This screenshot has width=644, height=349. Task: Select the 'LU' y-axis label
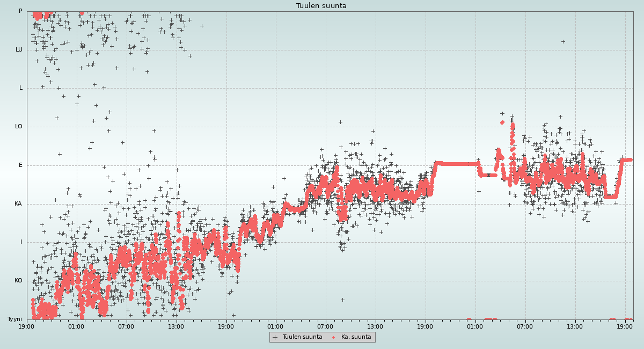tap(19, 50)
